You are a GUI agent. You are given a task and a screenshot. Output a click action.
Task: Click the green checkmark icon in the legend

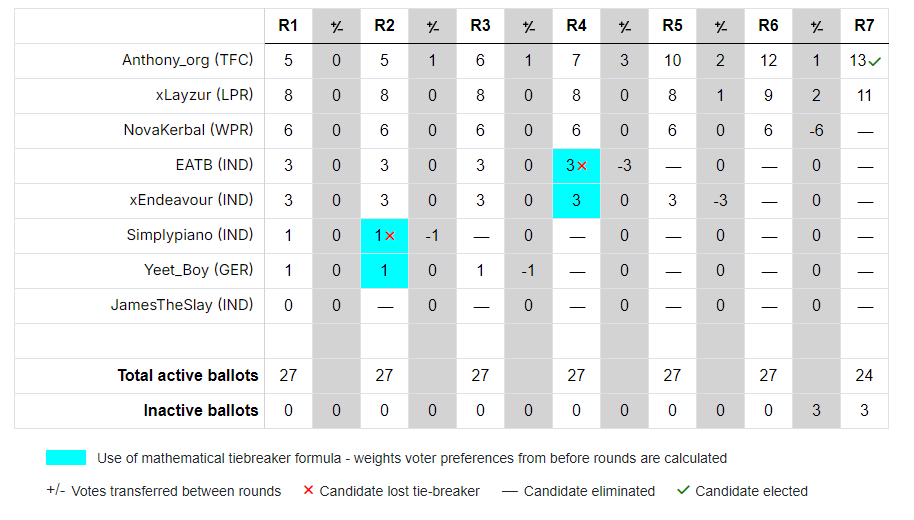click(683, 491)
